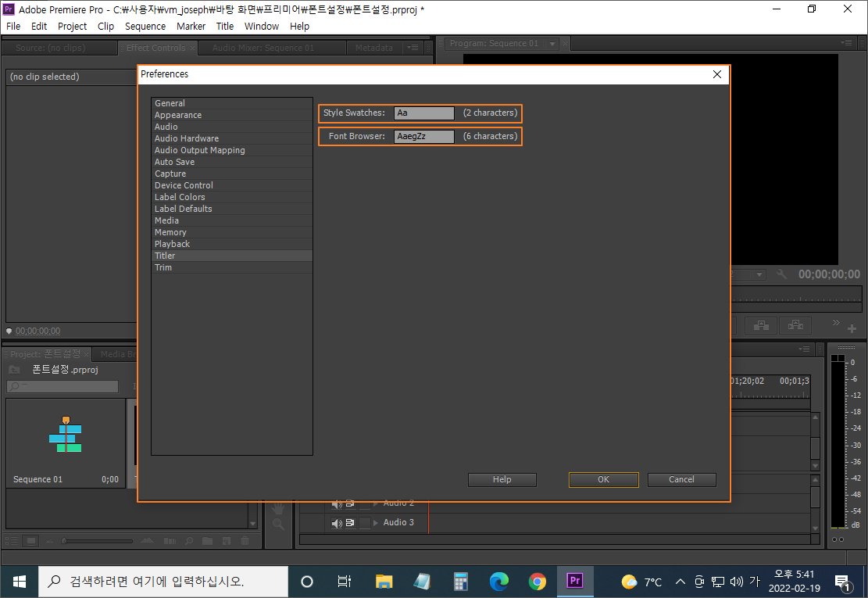Expand the Audio 3 track triangle

[376, 522]
